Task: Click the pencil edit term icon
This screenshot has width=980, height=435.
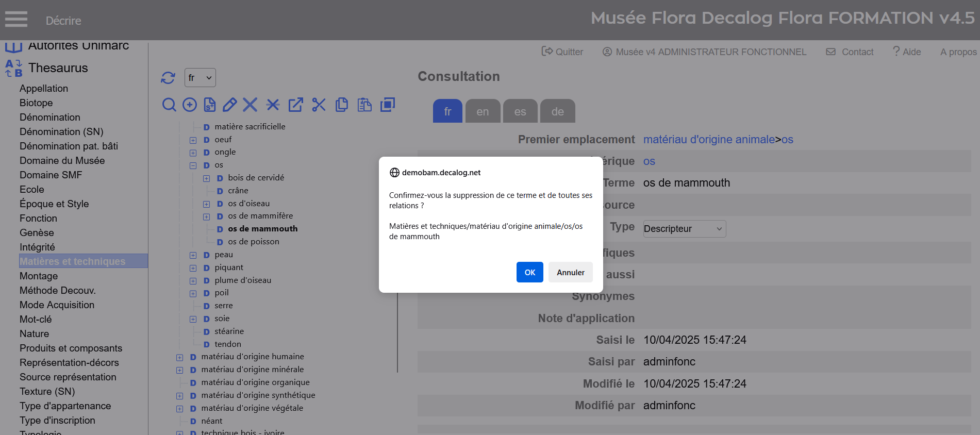Action: click(230, 105)
